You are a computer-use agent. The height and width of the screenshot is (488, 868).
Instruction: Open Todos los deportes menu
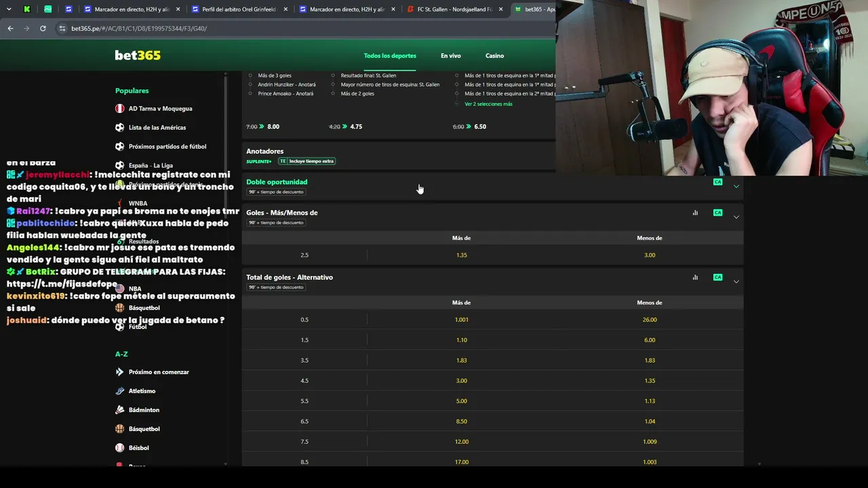(x=390, y=56)
